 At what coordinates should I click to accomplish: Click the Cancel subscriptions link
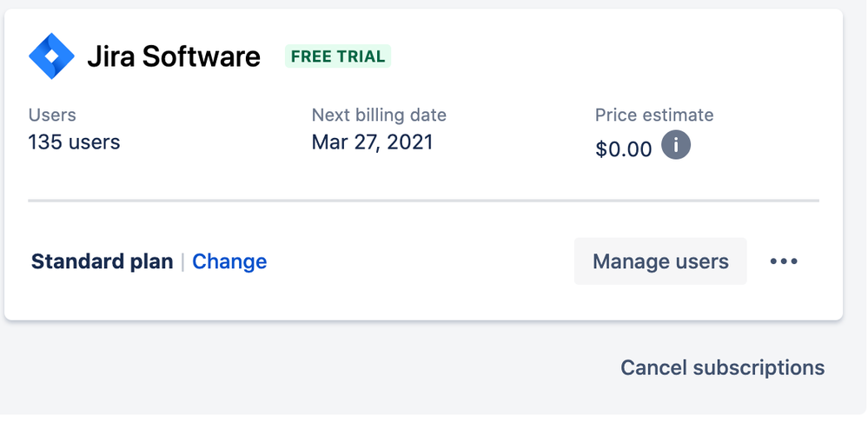722,367
